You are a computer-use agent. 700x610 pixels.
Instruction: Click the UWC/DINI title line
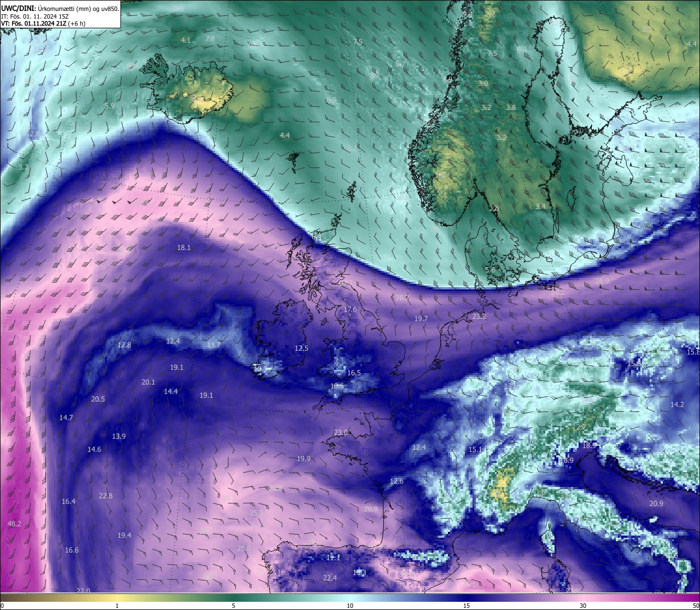click(x=60, y=9)
